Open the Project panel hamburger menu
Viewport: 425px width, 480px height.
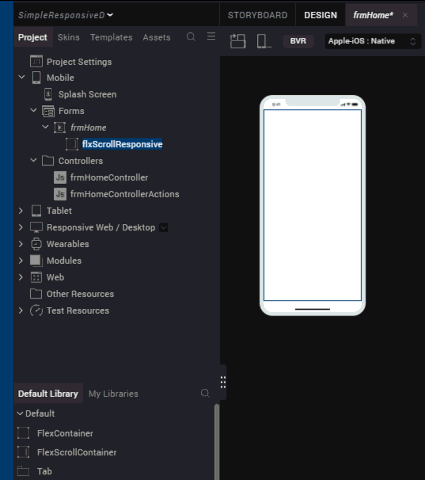pyautogui.click(x=211, y=36)
